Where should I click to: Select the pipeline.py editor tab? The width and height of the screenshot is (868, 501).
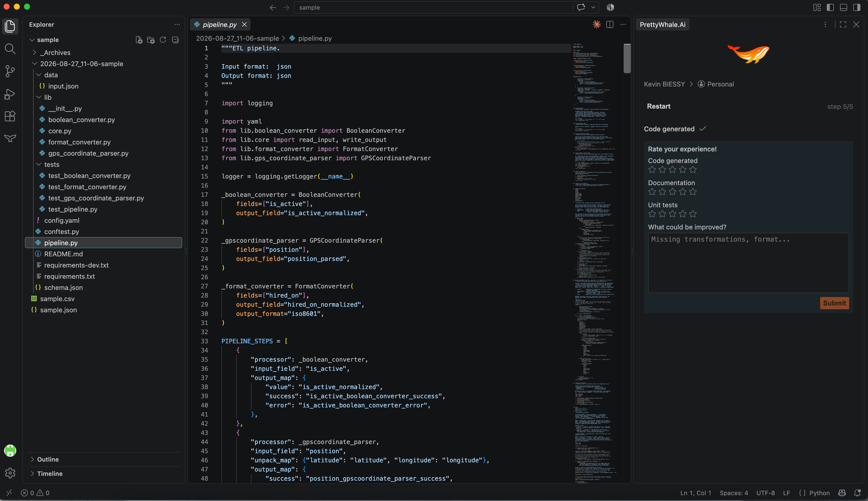coord(219,24)
